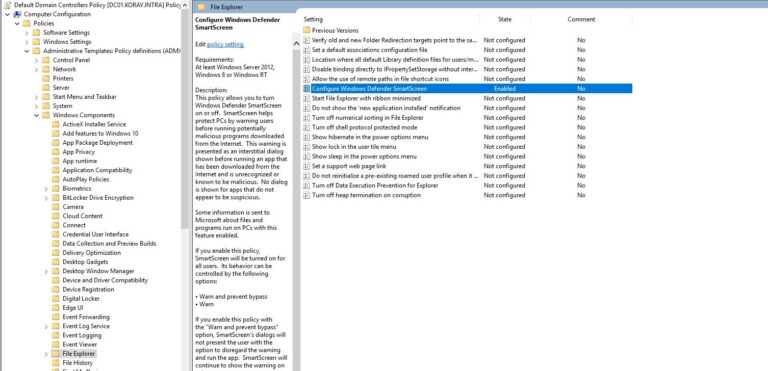Screen dimensions: 768x371
Task: Expand the Event Log Service node
Action: click(x=47, y=326)
